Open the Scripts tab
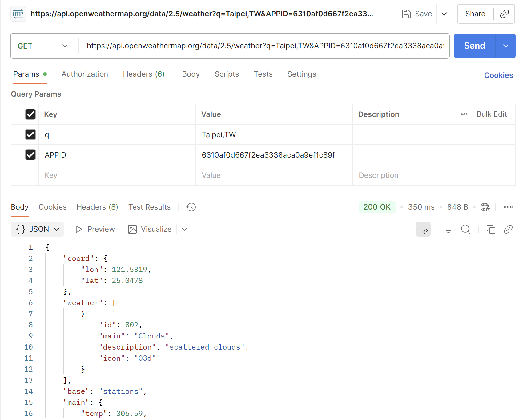The image size is (523, 420). tap(227, 74)
